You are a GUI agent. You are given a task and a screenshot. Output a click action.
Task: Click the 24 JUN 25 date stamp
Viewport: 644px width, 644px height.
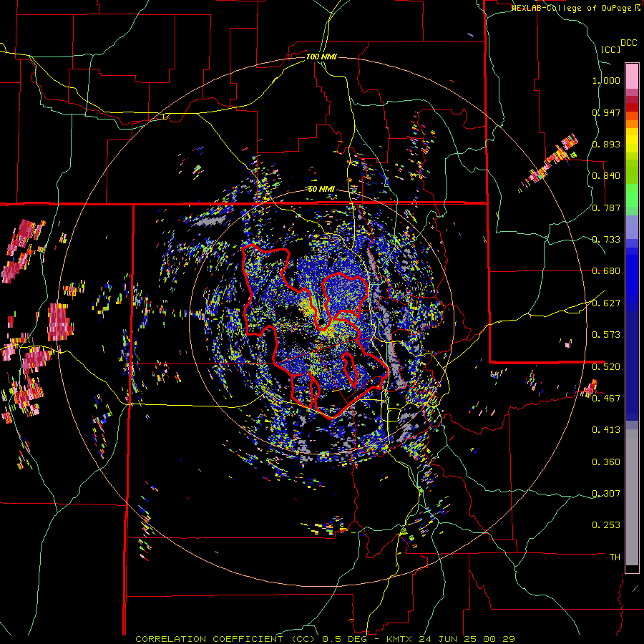pos(447,639)
